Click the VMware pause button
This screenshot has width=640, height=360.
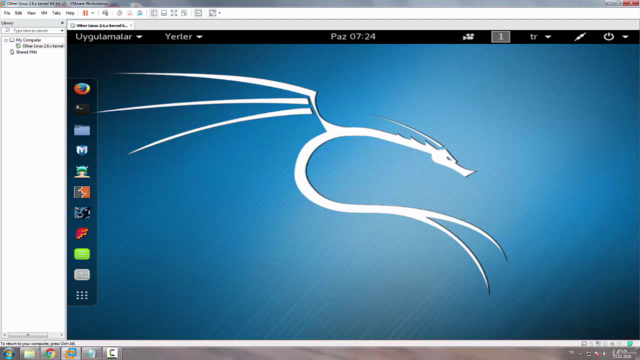click(85, 13)
